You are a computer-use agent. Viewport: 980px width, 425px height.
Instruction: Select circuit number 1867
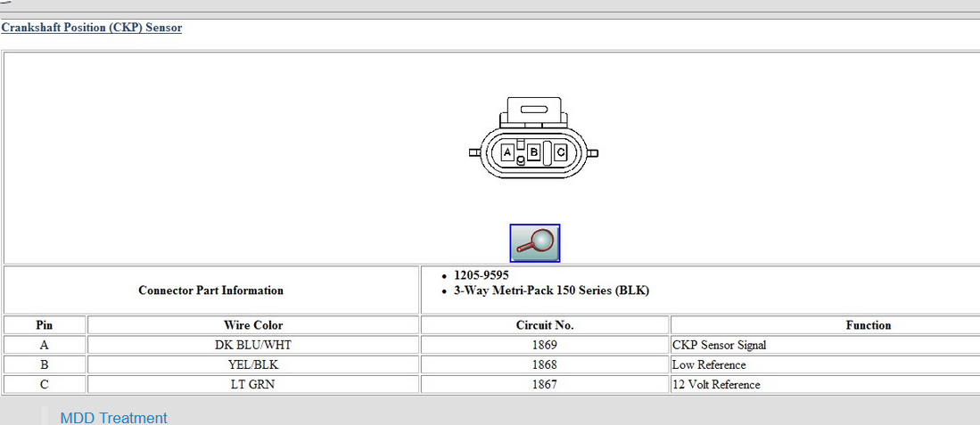click(x=545, y=384)
